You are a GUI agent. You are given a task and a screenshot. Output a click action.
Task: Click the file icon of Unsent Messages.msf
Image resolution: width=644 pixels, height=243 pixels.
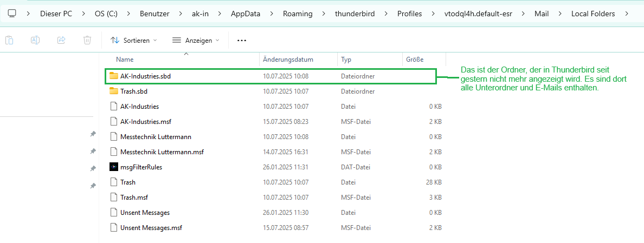[x=114, y=227]
